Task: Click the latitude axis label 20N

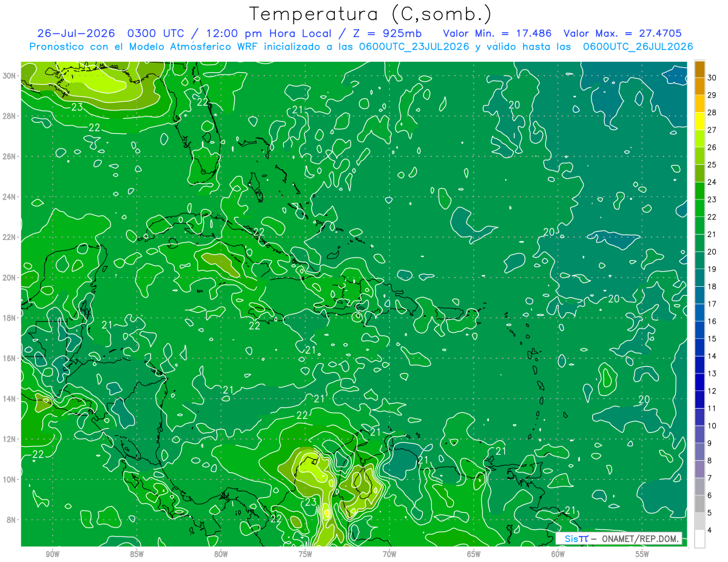Action: (9, 277)
